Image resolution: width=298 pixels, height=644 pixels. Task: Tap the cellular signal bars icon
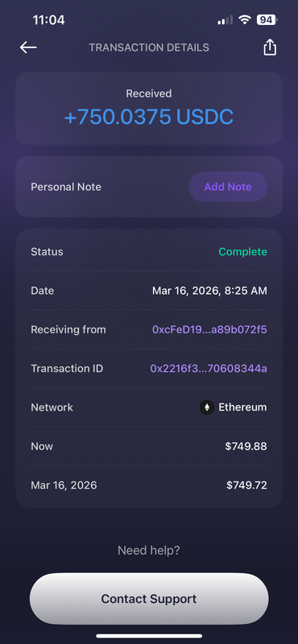[x=225, y=19]
